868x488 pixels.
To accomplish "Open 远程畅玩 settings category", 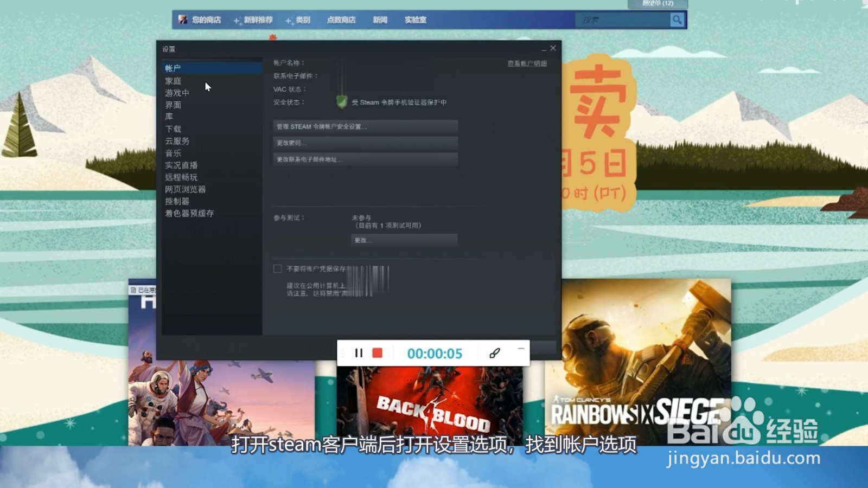I will tap(181, 177).
